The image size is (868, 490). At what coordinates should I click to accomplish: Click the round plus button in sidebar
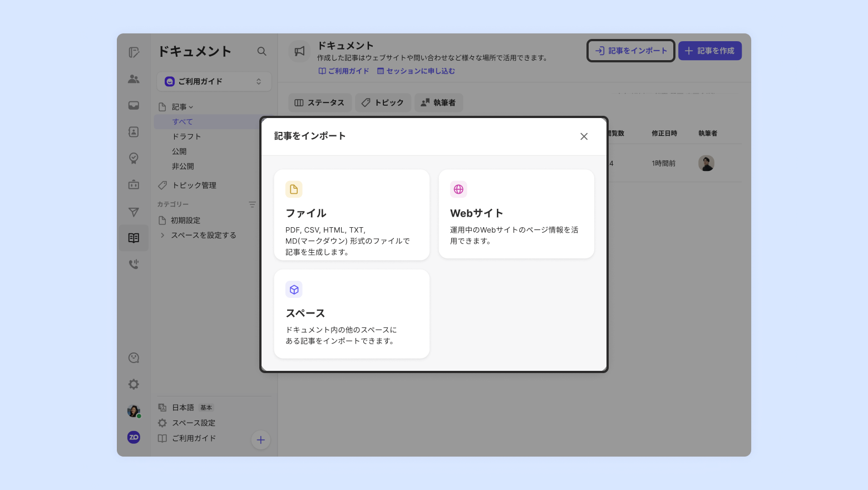(x=260, y=440)
